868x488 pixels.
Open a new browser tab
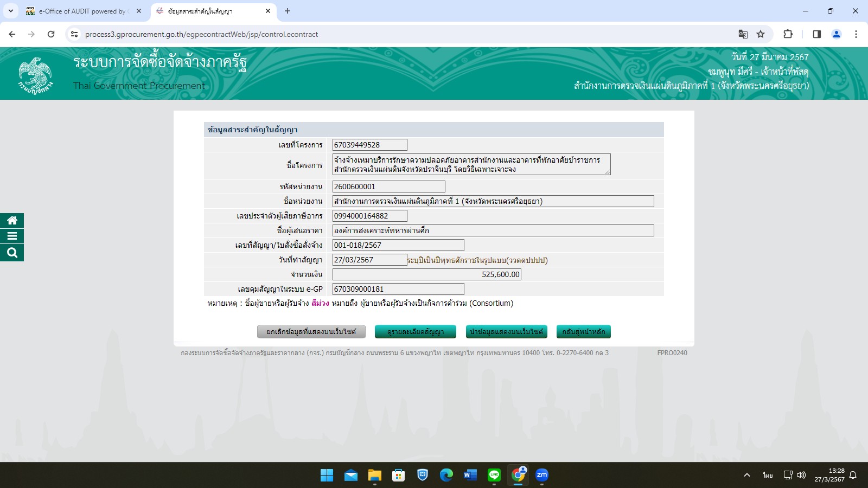coord(288,11)
